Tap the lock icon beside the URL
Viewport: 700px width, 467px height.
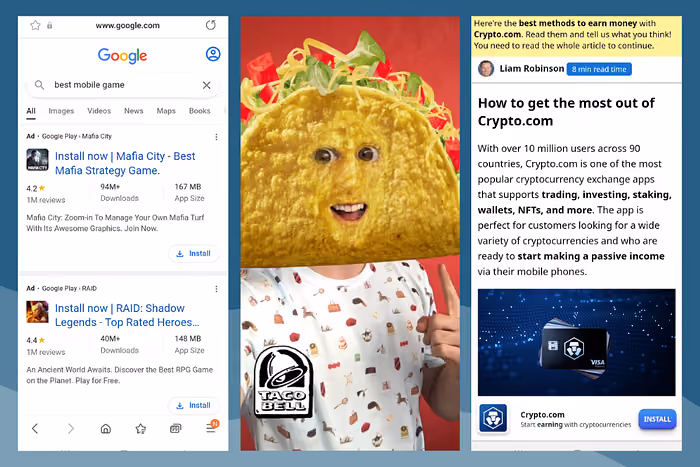click(50, 25)
